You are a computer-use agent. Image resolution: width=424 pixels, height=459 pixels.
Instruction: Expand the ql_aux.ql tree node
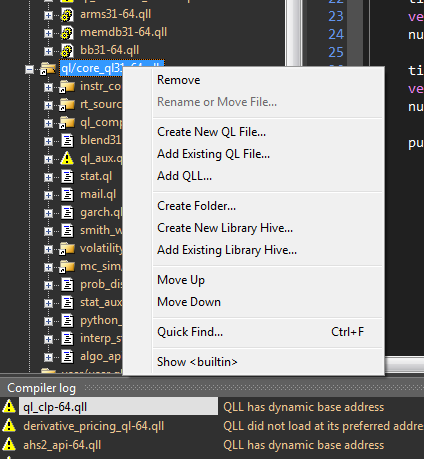[48, 159]
